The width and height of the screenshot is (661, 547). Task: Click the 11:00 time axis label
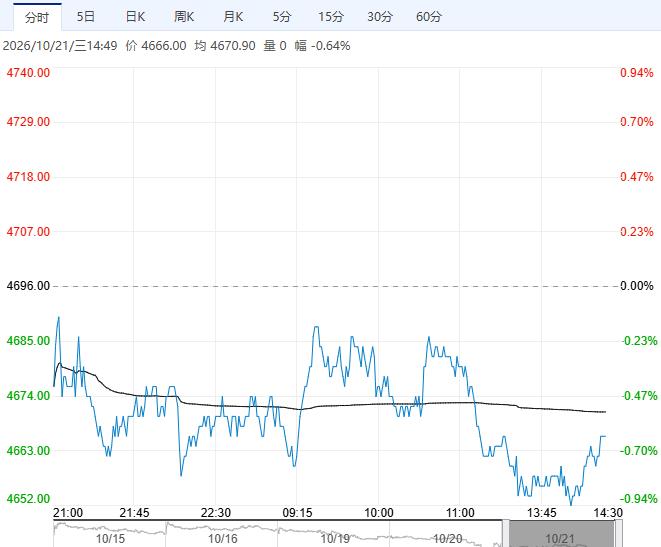460,513
